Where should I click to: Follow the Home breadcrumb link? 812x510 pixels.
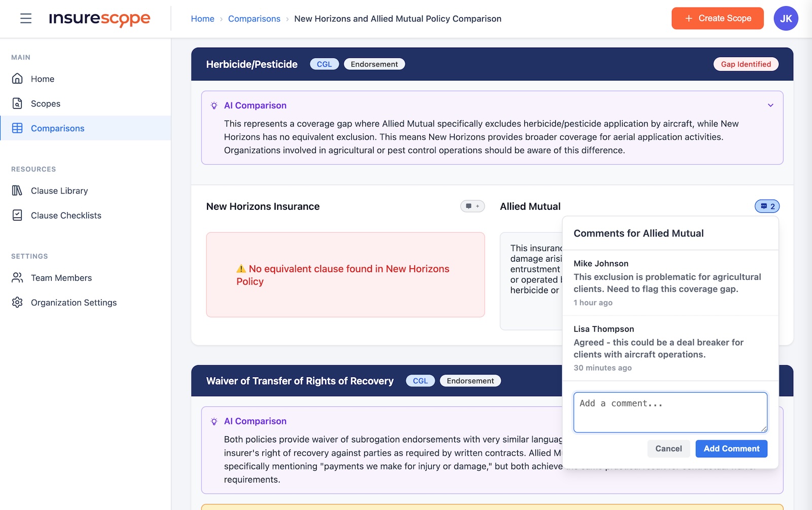pos(202,19)
